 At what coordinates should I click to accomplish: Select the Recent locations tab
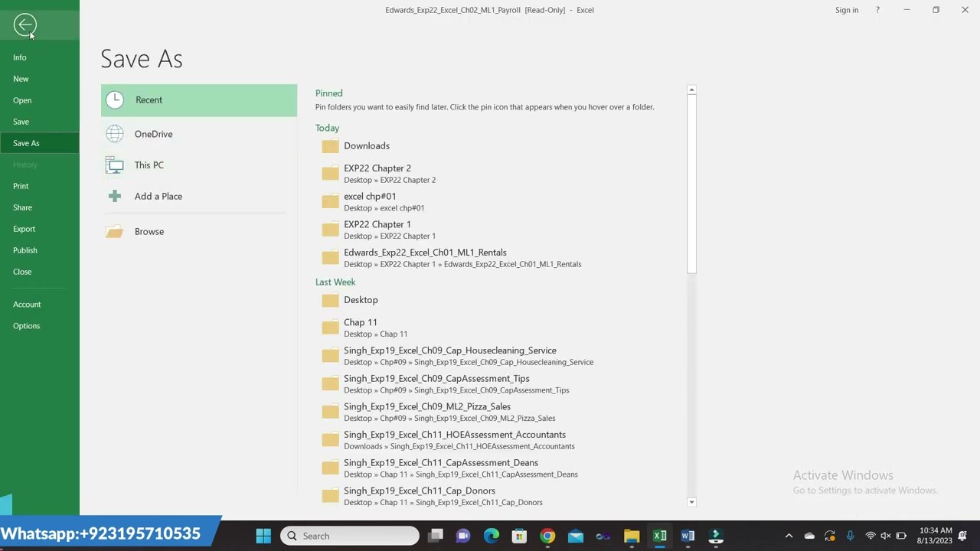click(x=199, y=100)
